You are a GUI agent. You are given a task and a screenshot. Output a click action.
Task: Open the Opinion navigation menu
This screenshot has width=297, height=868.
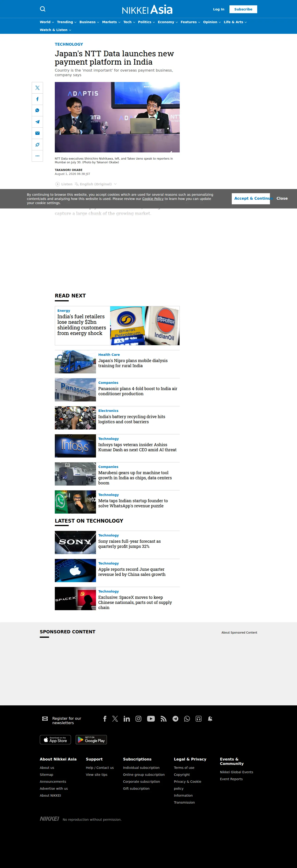point(212,22)
